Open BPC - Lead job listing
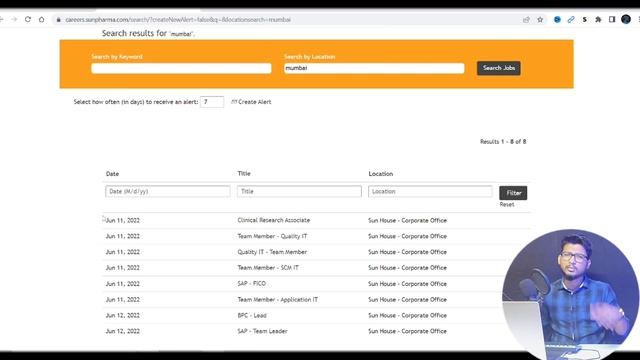This screenshot has height=360, width=640. (252, 315)
